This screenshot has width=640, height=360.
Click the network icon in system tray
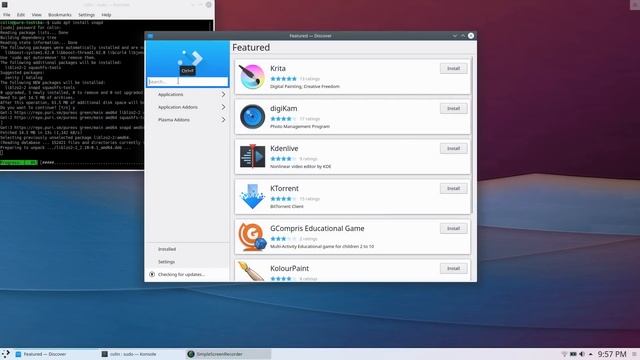pyautogui.click(x=564, y=354)
